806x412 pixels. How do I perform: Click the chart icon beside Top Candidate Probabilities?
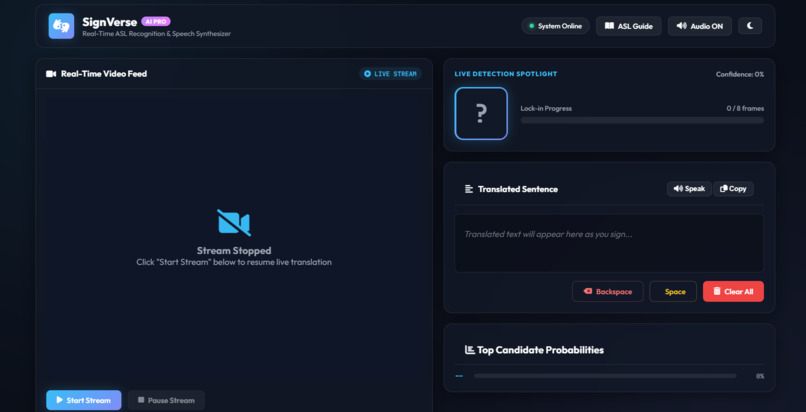coord(469,350)
